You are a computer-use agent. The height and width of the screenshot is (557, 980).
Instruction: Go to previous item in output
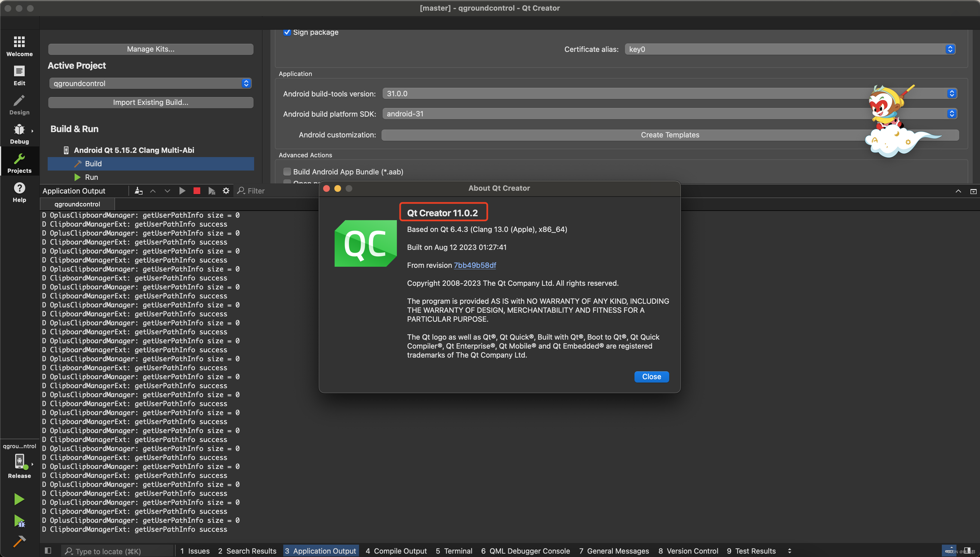pyautogui.click(x=153, y=190)
